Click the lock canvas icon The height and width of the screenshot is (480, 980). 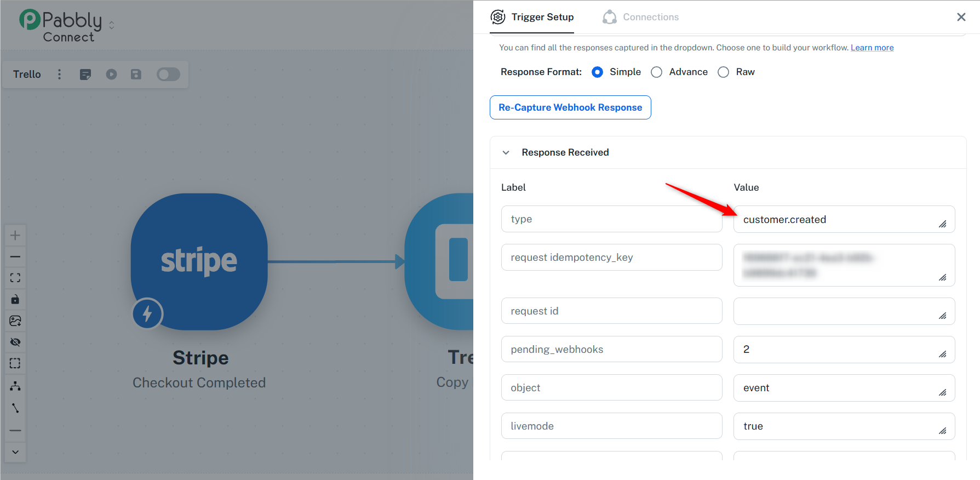point(15,299)
